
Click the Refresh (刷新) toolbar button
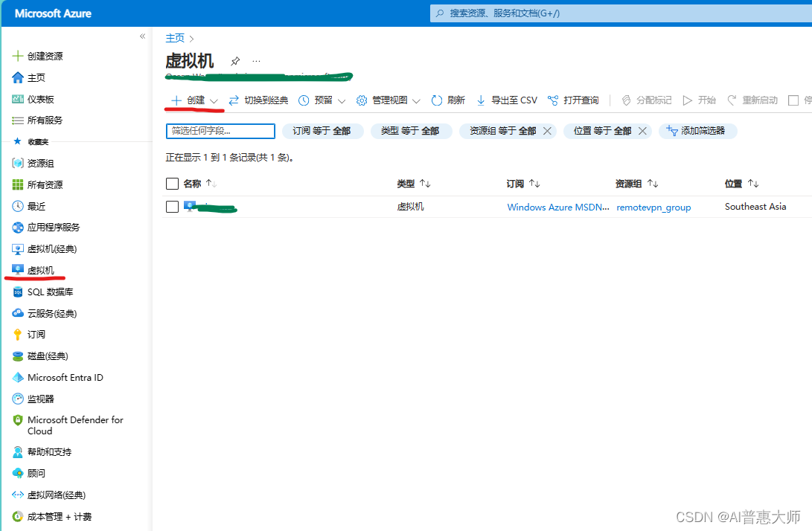coord(448,100)
